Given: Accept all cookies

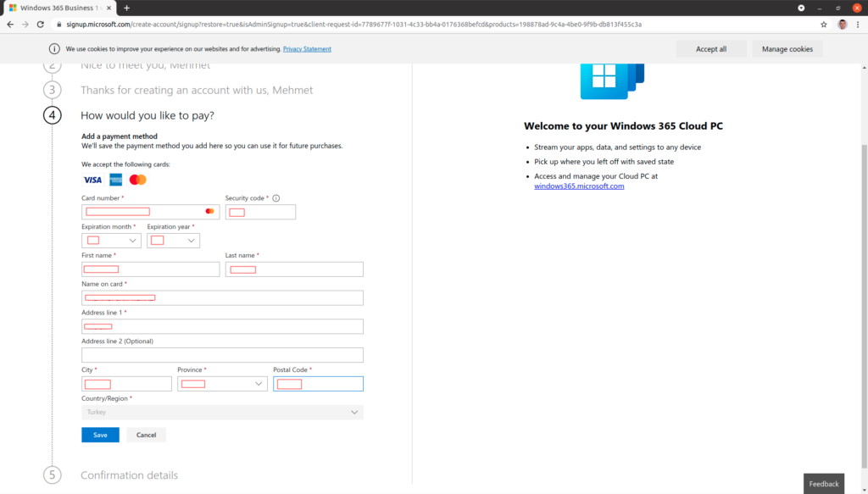Looking at the screenshot, I should [x=711, y=48].
